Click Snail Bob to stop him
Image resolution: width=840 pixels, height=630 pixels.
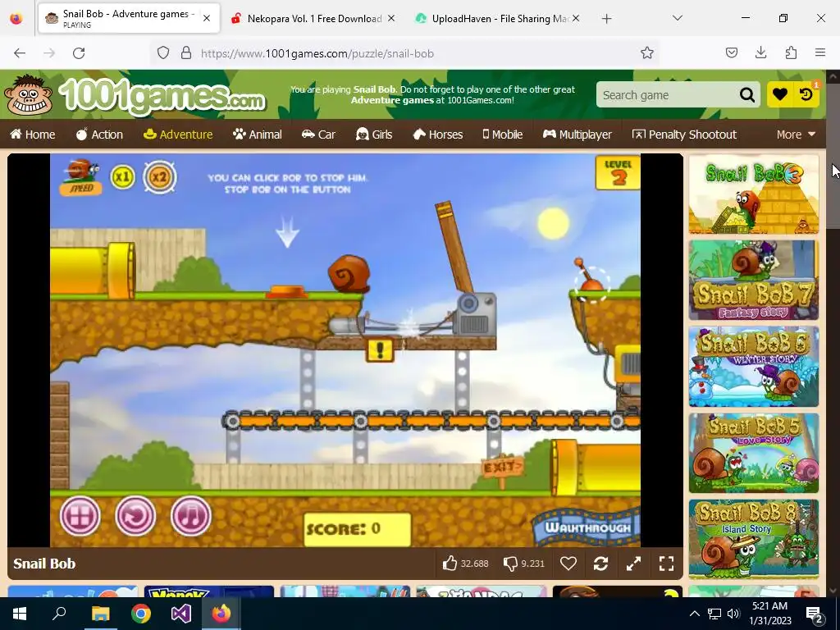click(x=349, y=274)
